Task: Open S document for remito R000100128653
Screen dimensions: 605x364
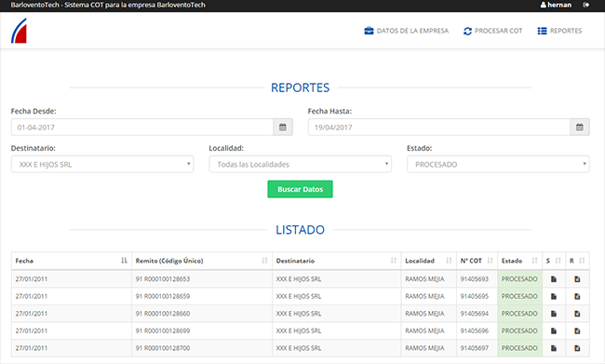Action: [554, 279]
